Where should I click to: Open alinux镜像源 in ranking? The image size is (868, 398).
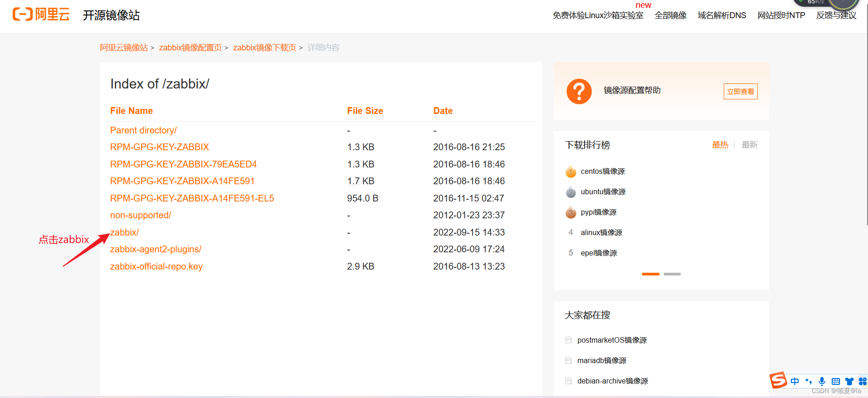pos(601,232)
